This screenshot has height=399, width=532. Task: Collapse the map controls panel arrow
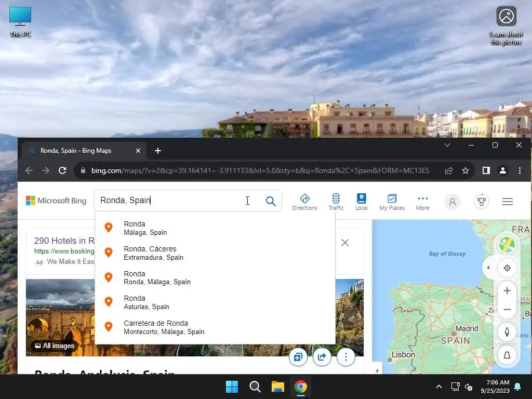(x=488, y=268)
